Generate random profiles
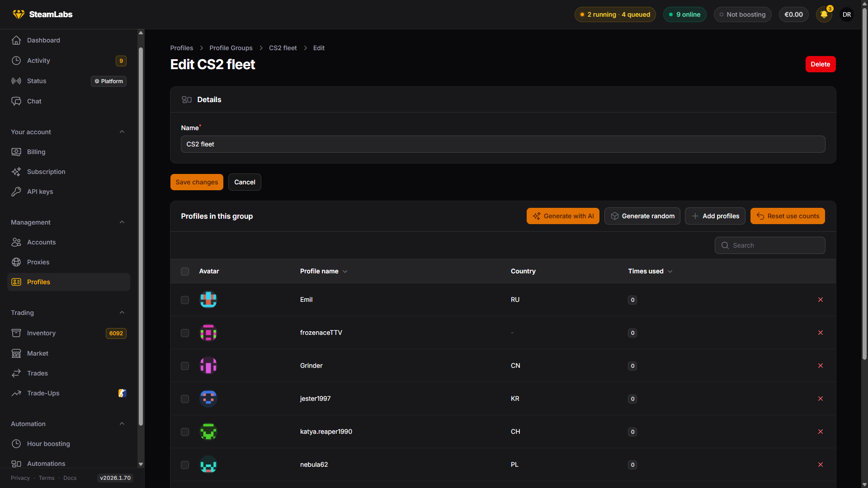This screenshot has width=868, height=488. tap(642, 216)
